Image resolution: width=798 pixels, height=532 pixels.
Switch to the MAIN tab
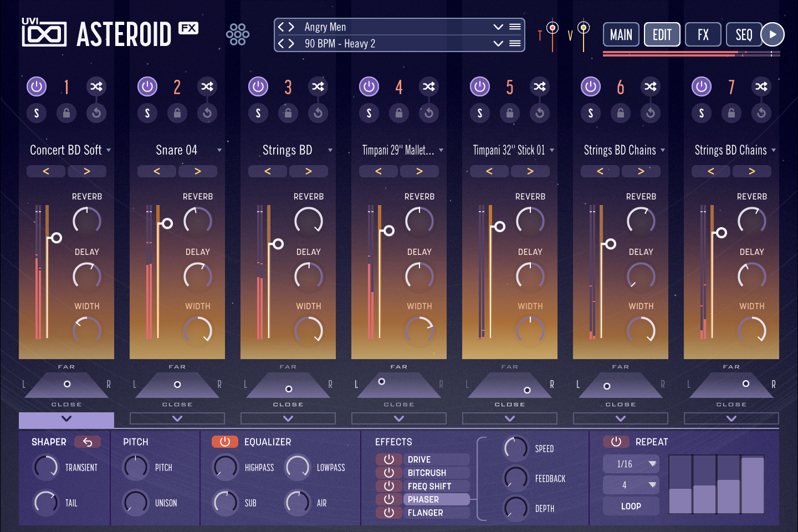point(621,34)
